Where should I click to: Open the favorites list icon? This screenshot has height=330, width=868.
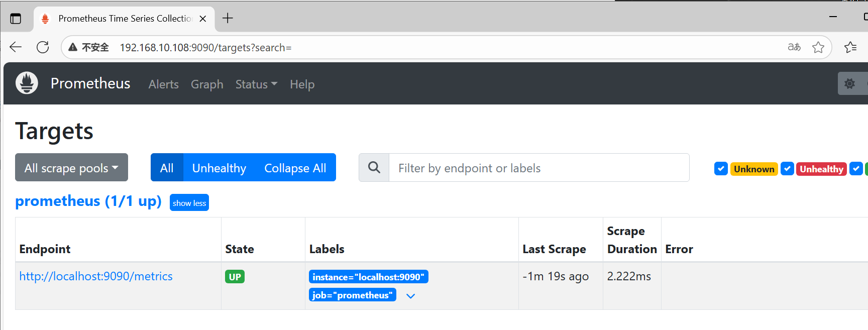tap(850, 47)
